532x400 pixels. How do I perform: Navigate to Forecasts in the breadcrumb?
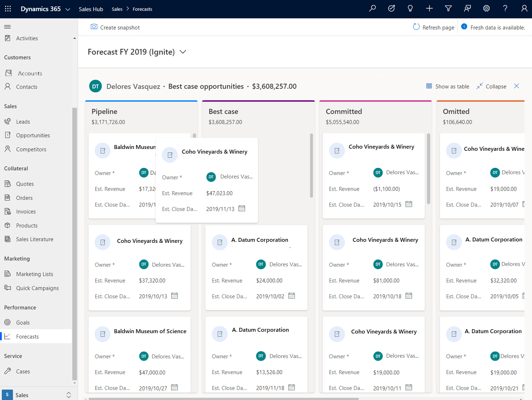pyautogui.click(x=142, y=9)
